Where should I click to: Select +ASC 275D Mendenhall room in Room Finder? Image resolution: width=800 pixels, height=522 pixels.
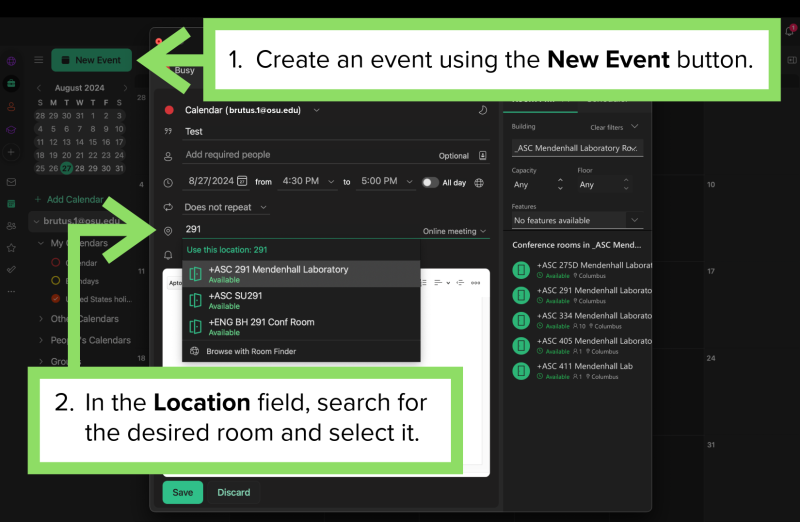(582, 269)
